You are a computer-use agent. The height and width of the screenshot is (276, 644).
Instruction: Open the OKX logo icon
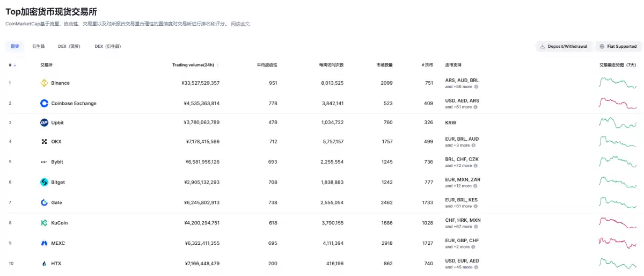[x=44, y=142]
